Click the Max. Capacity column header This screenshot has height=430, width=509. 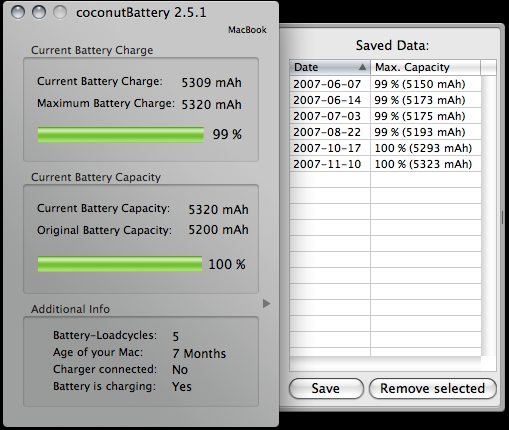tap(425, 67)
